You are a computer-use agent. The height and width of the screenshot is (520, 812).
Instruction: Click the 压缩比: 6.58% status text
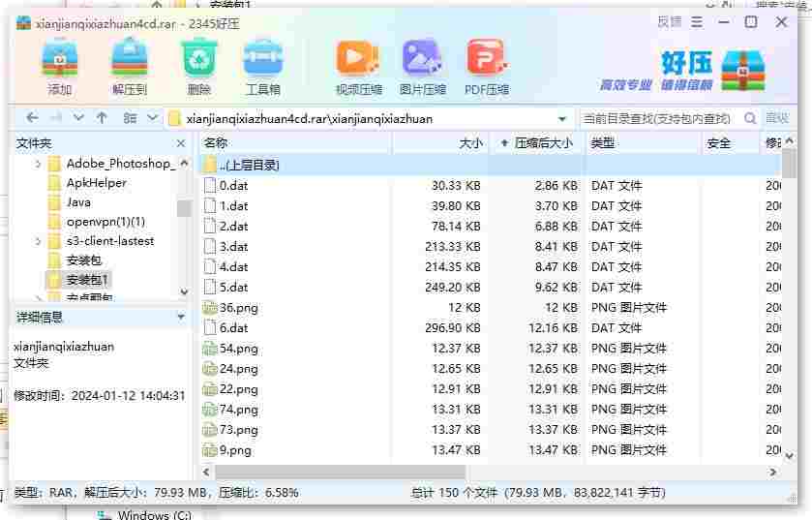tap(258, 493)
